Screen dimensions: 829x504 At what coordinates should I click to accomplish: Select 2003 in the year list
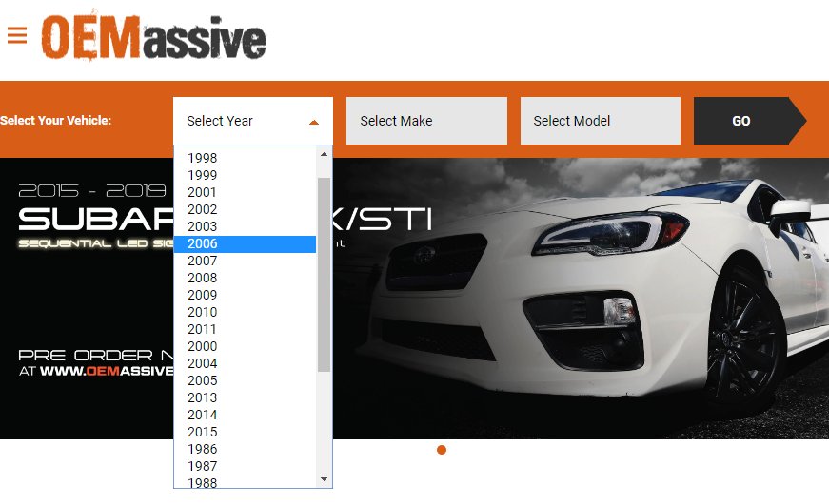[x=246, y=226]
